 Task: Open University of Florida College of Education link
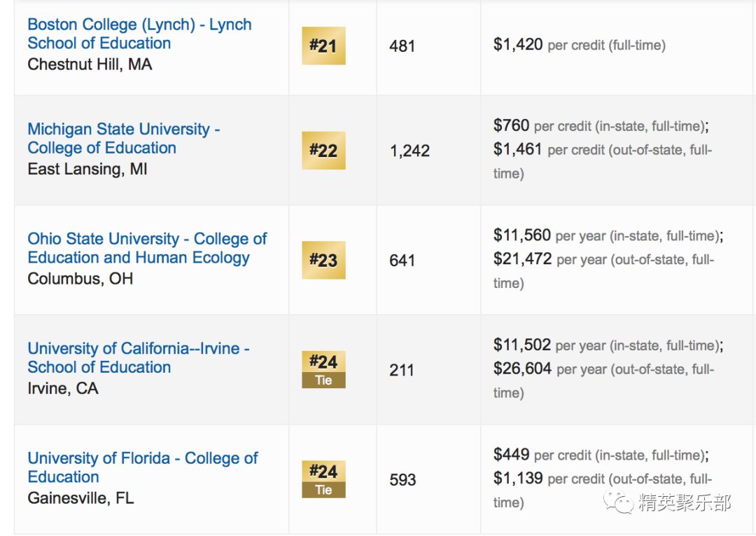coord(143,467)
